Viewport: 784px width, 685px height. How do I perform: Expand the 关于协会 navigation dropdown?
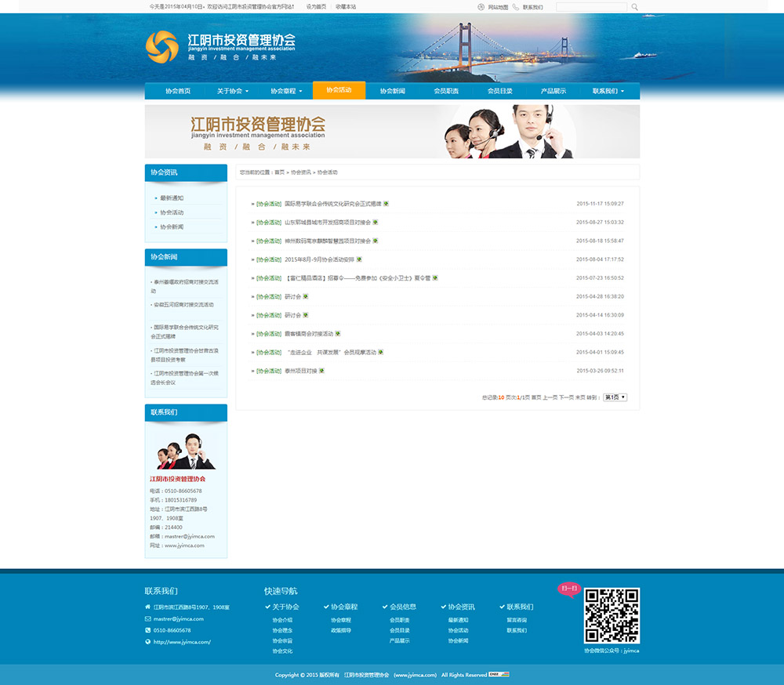(232, 91)
